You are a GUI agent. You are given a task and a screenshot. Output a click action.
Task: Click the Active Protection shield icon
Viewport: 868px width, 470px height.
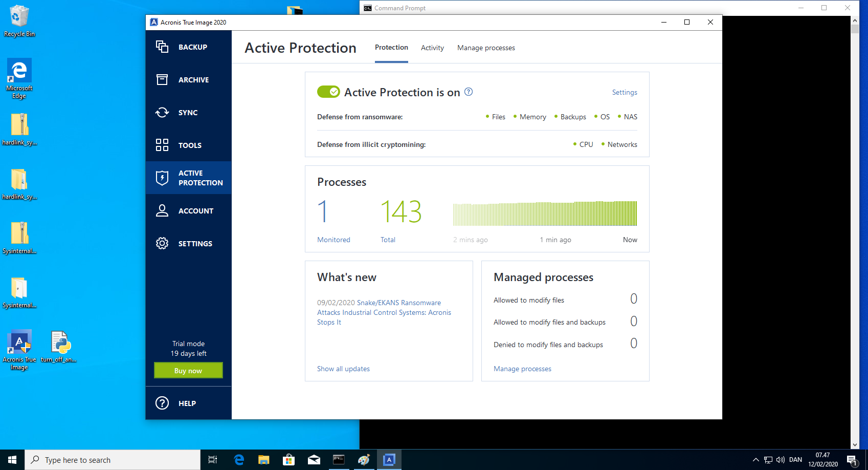click(x=162, y=178)
